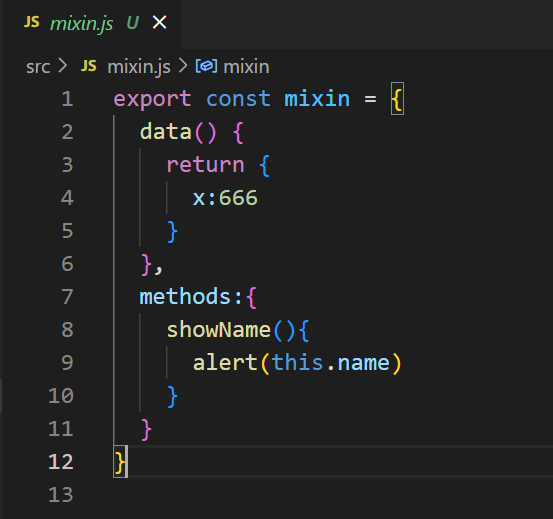The width and height of the screenshot is (553, 519).
Task: Click the untracked 'U' status in the tab
Action: point(133,23)
